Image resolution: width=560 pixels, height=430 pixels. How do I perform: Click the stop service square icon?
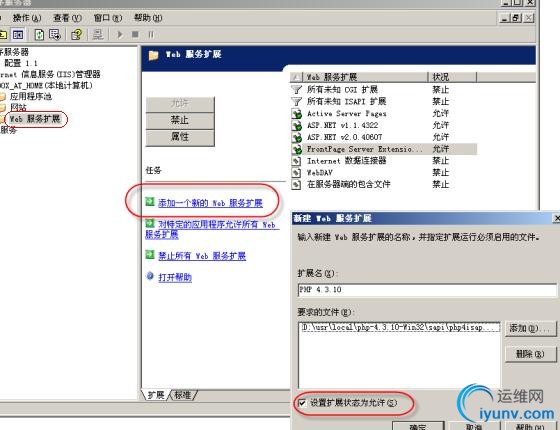135,35
